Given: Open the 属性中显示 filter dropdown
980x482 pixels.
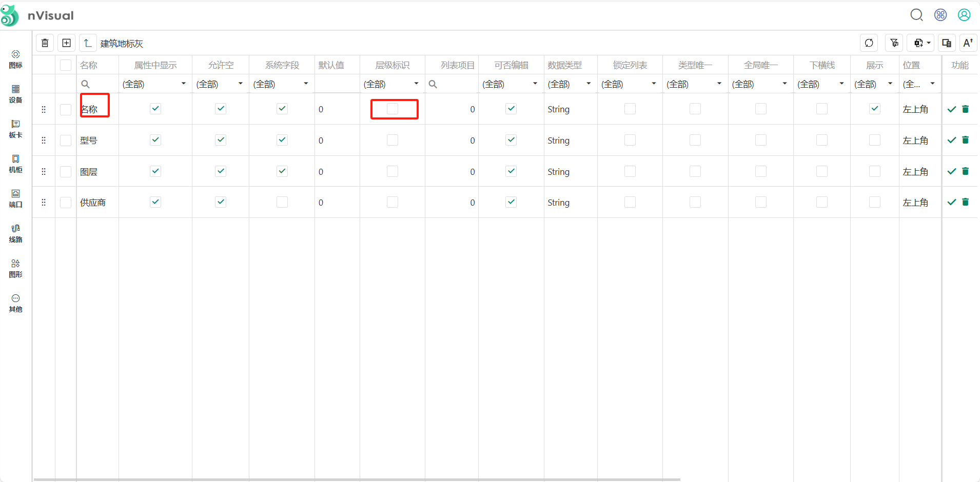Looking at the screenshot, I should [155, 84].
